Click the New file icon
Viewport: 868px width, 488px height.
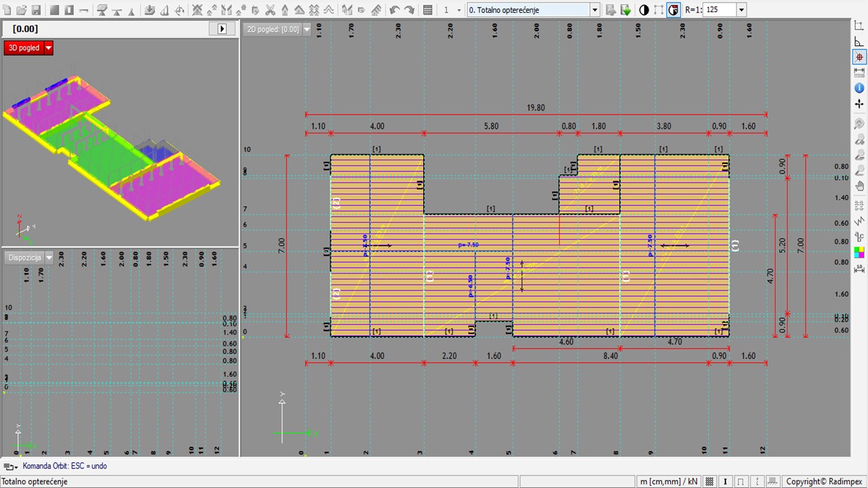point(7,10)
